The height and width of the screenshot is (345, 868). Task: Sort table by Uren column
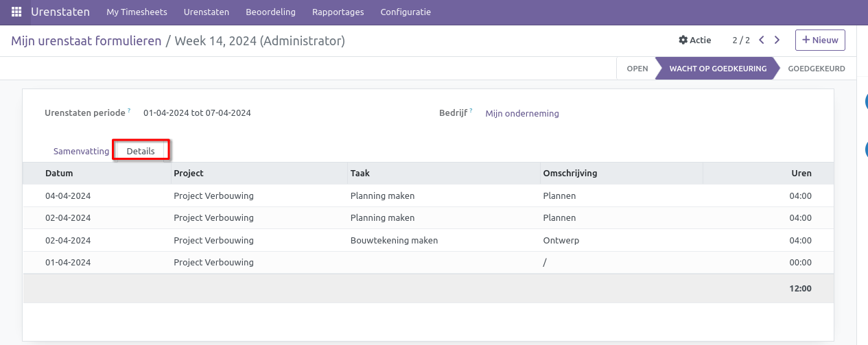click(801, 174)
